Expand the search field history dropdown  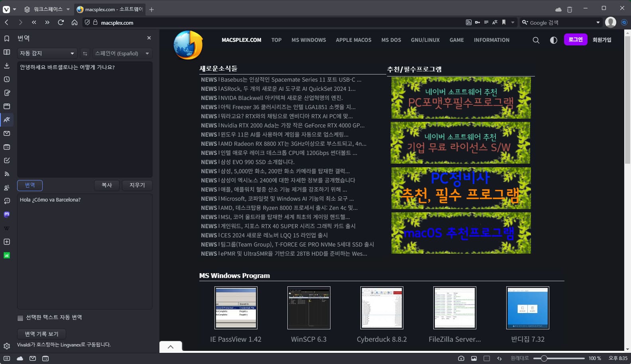click(598, 22)
